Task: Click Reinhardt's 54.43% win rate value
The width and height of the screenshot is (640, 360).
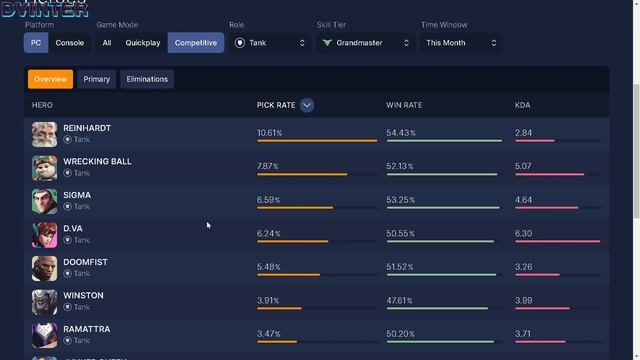Action: [x=401, y=133]
